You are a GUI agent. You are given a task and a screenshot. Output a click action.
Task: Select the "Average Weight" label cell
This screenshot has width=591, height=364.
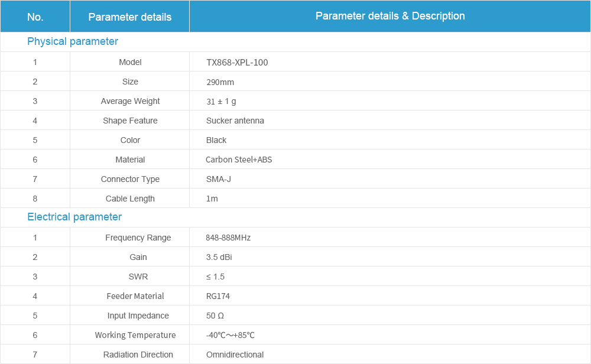coord(130,101)
